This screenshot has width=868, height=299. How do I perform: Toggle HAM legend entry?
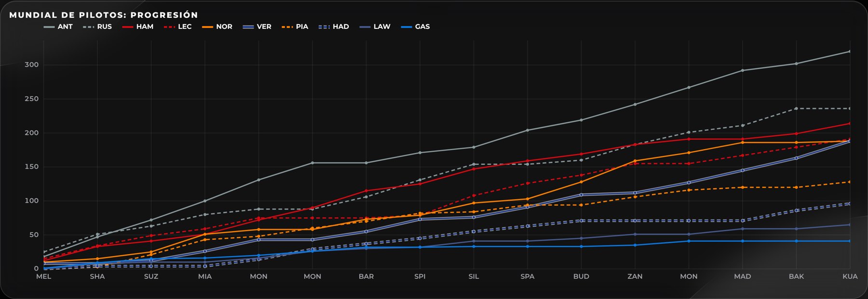tap(138, 27)
